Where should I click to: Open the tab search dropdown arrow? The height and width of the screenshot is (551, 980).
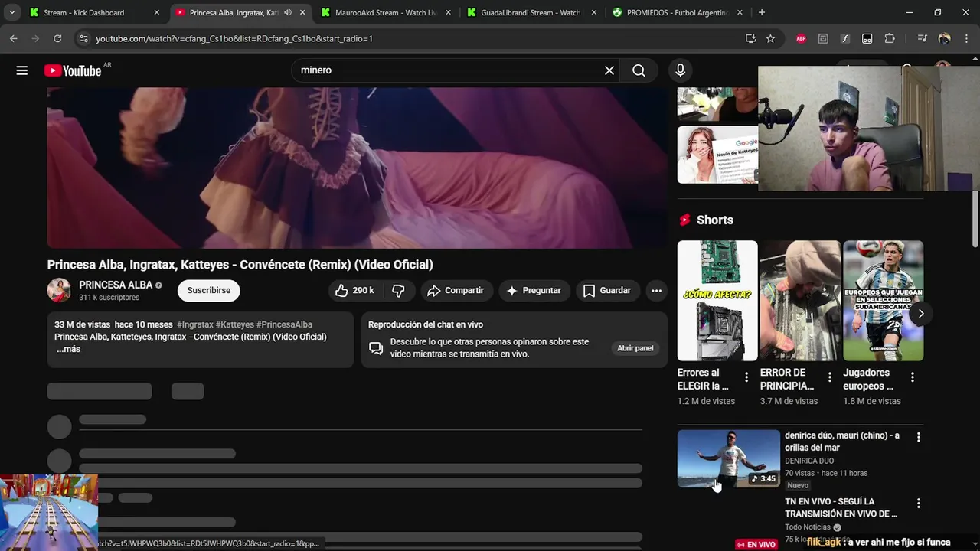pos(11,13)
